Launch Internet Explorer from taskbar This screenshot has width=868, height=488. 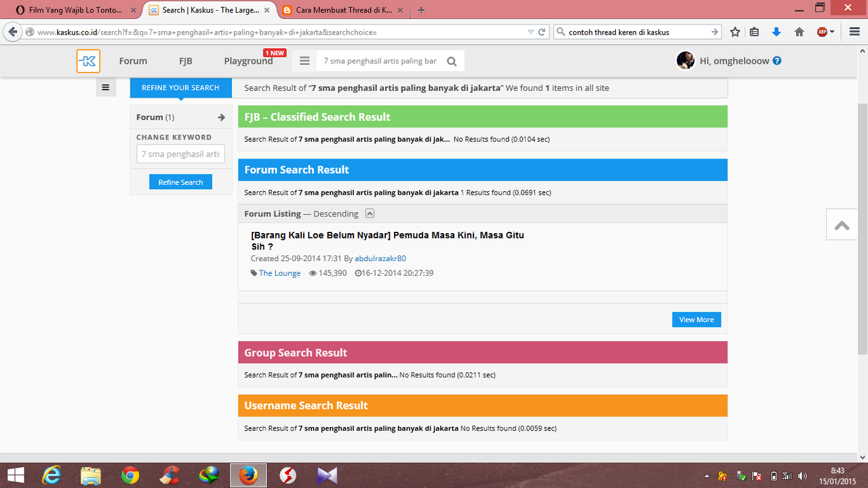click(x=52, y=476)
